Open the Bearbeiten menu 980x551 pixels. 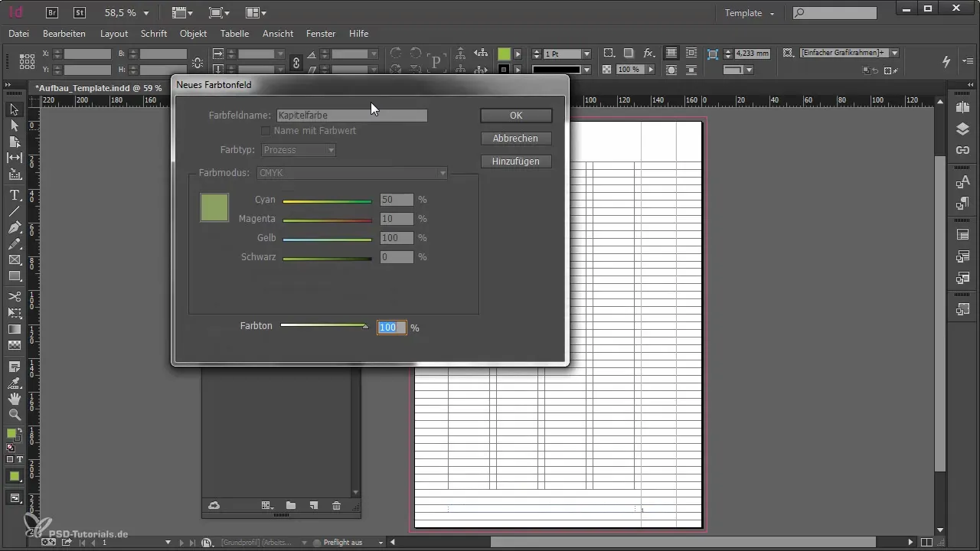click(64, 34)
